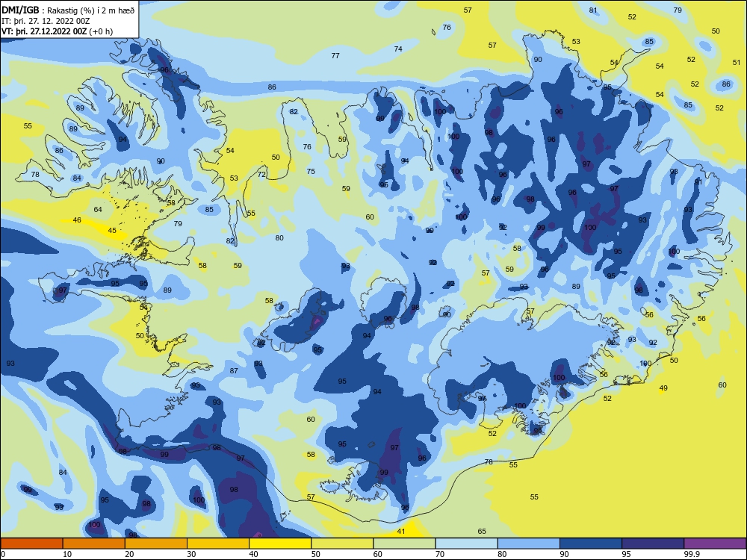747x560 pixels.
Task: Click the humidity value 72 on the map
Action: [x=261, y=175]
